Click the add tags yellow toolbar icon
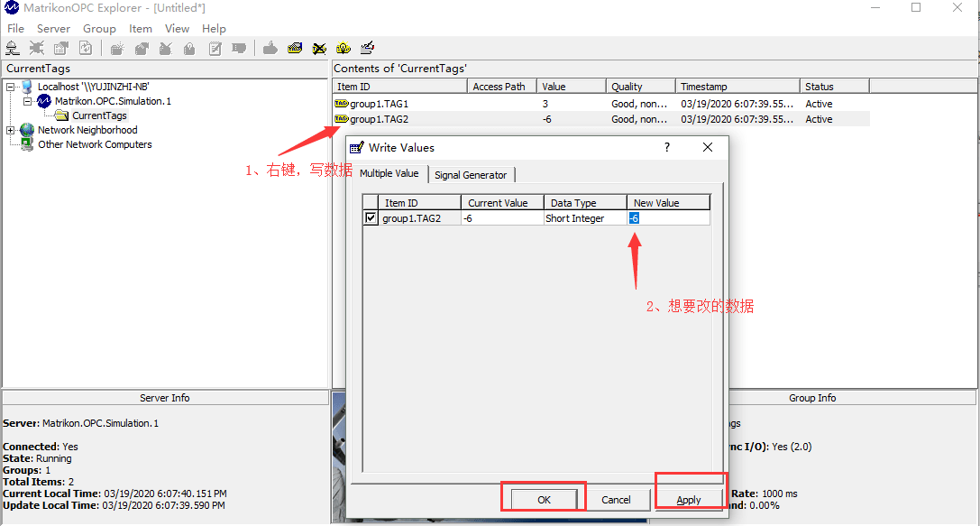 pyautogui.click(x=295, y=48)
